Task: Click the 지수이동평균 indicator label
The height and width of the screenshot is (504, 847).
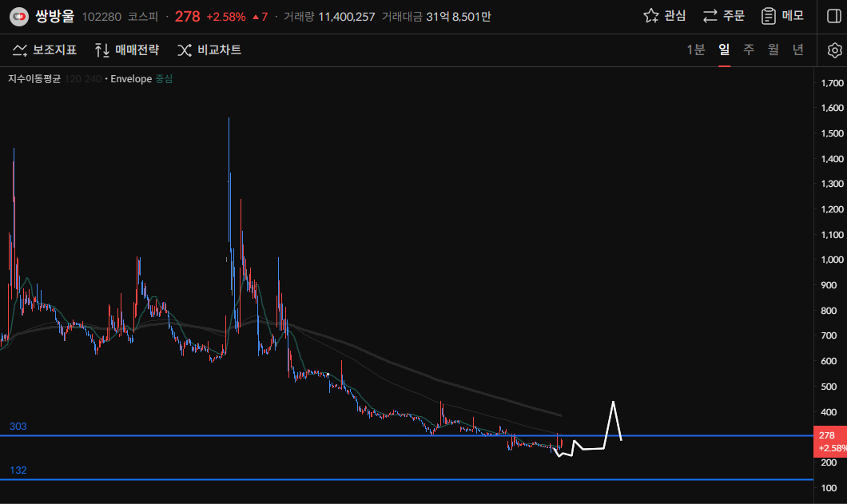Action: (34, 79)
